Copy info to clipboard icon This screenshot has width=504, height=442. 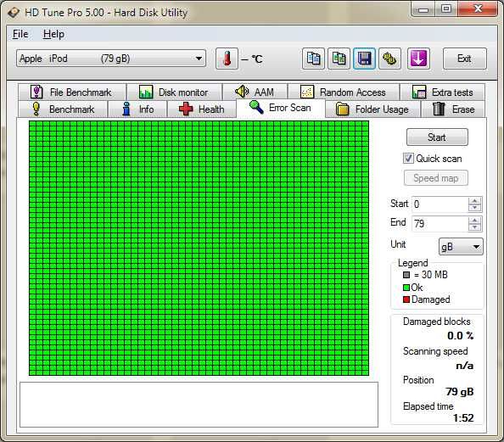pos(313,59)
